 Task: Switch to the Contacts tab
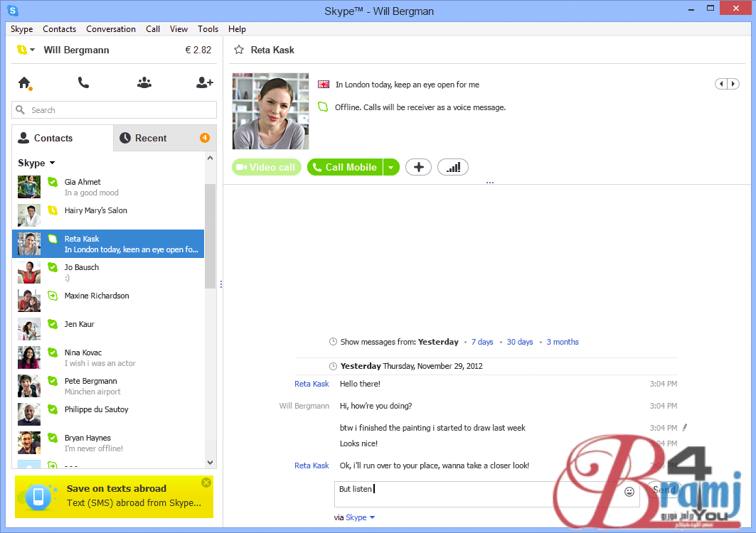pos(63,138)
